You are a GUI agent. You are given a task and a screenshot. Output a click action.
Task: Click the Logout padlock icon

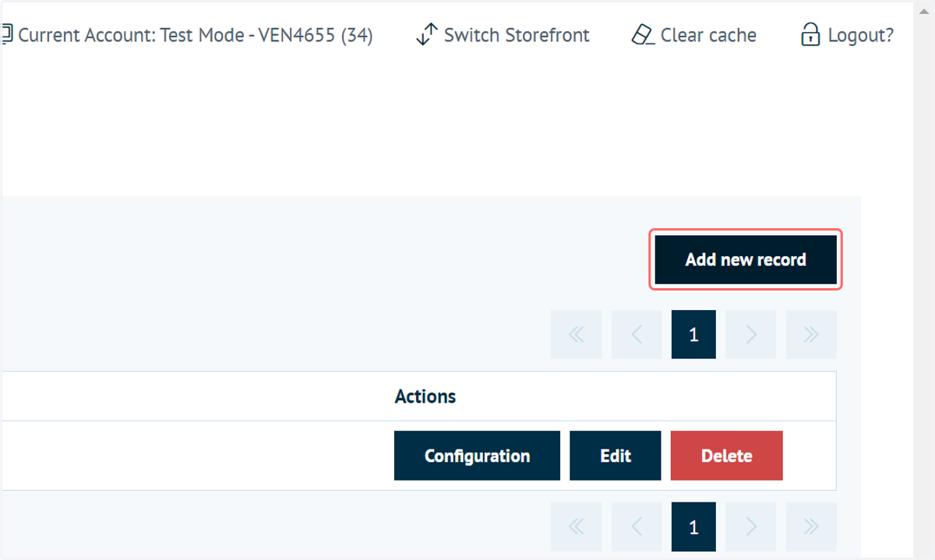click(810, 35)
